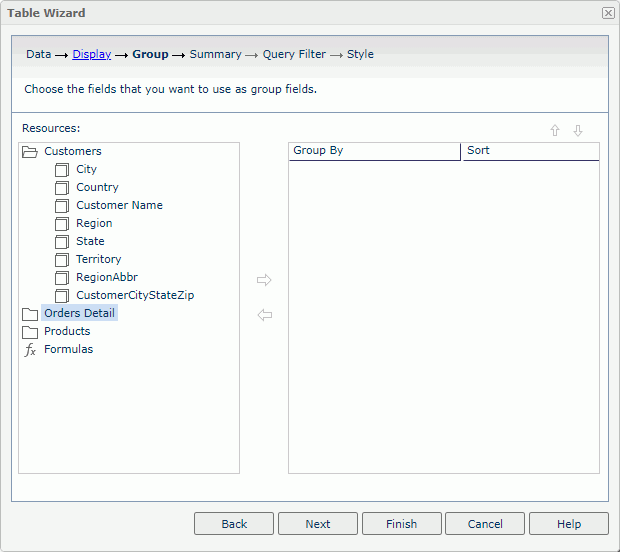The image size is (620, 552).
Task: Click the RegionAbbr field icon
Action: [x=62, y=278]
